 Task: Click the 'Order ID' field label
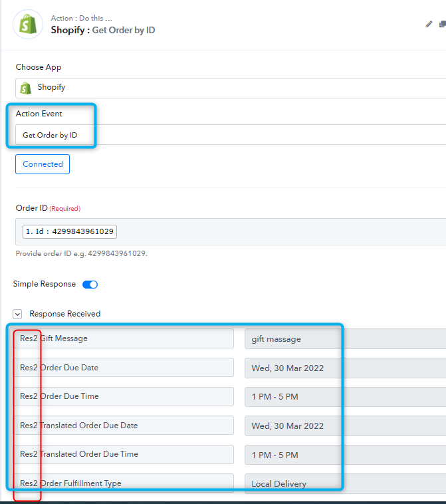[31, 208]
